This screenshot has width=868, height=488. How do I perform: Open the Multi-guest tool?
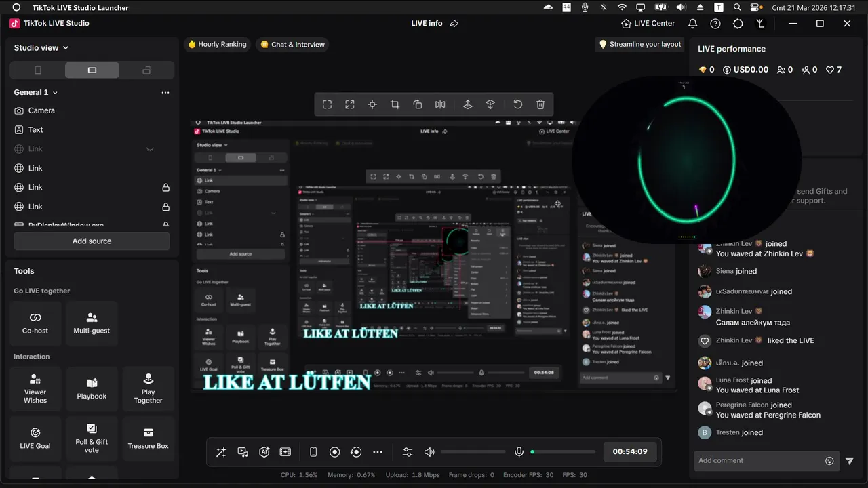click(x=92, y=323)
